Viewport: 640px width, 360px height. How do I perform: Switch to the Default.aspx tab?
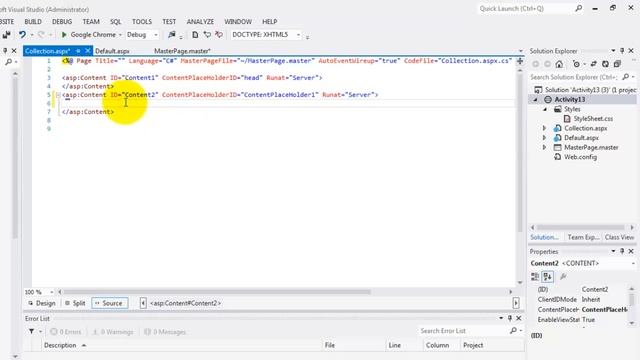(x=112, y=51)
